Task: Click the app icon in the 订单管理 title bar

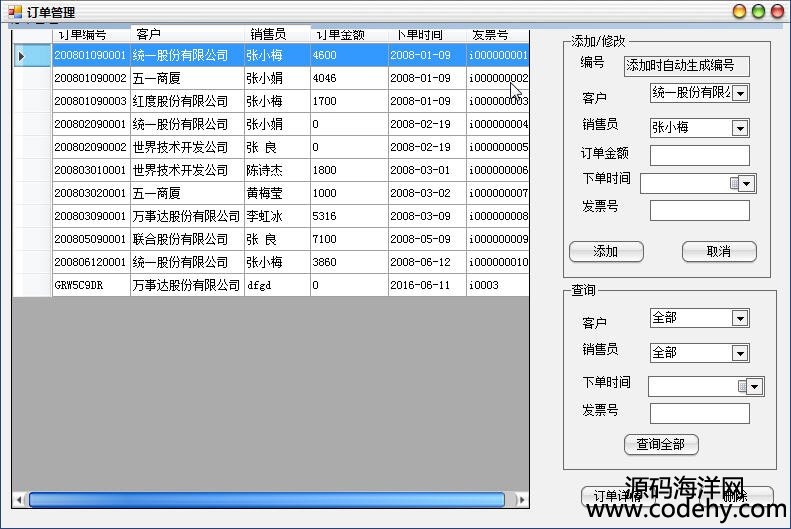Action: pyautogui.click(x=14, y=12)
